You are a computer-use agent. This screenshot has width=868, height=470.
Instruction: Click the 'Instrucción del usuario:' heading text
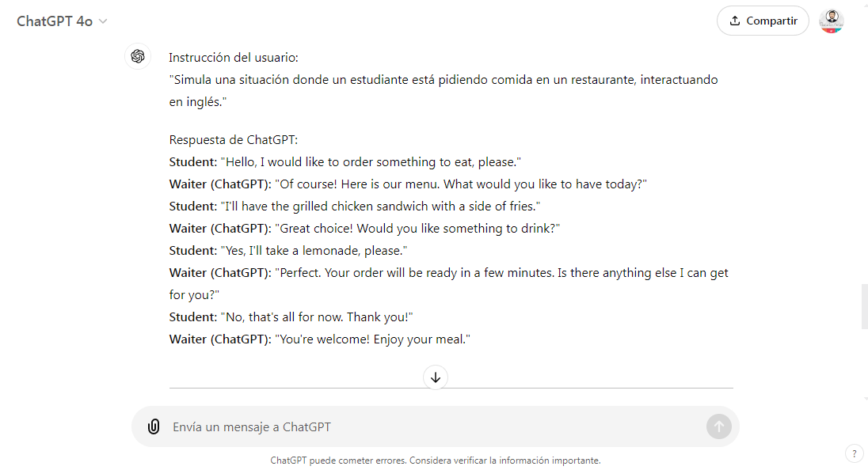(x=232, y=58)
